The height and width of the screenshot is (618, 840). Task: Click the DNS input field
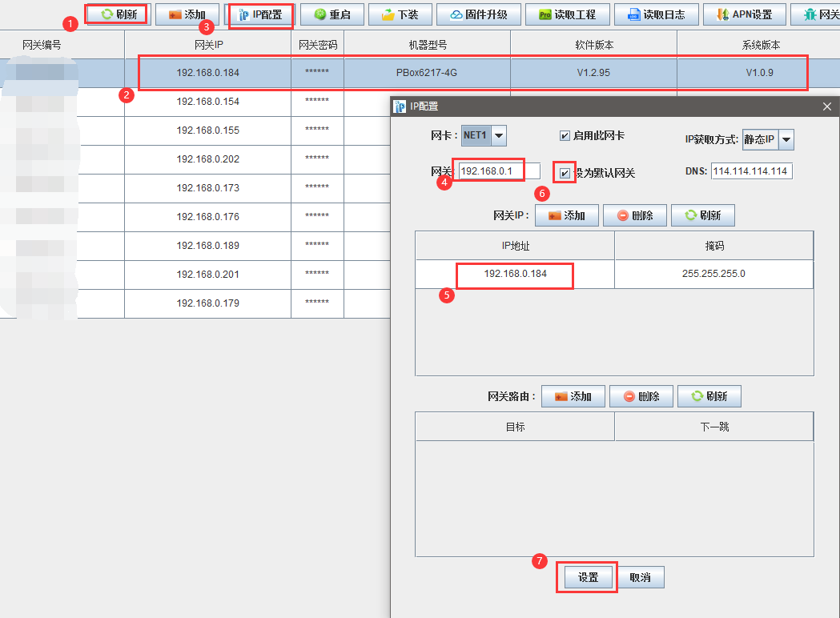click(x=751, y=171)
